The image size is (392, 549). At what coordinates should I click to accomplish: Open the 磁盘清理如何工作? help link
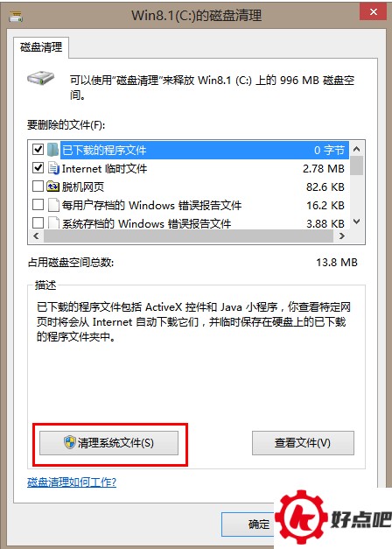point(72,482)
